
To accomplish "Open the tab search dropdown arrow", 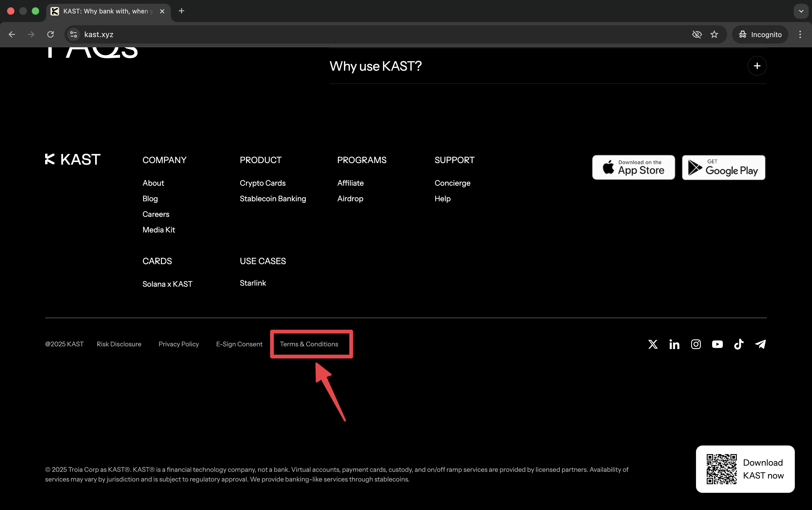I will point(801,11).
